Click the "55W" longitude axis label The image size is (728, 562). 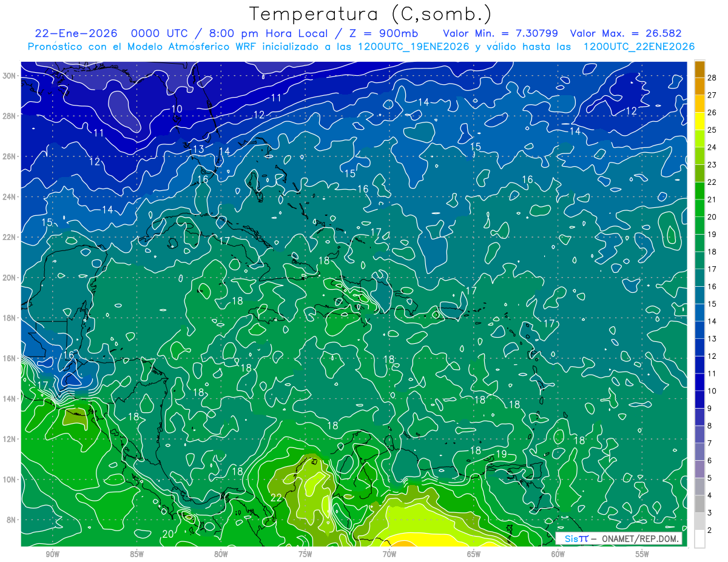[x=642, y=554]
